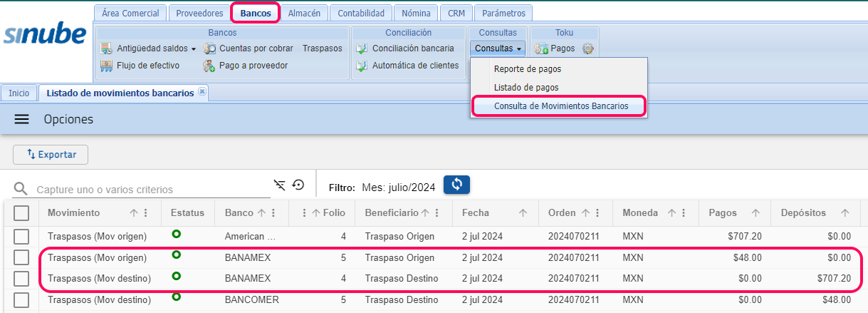Sort Depósitos column with its arrow

[845, 212]
